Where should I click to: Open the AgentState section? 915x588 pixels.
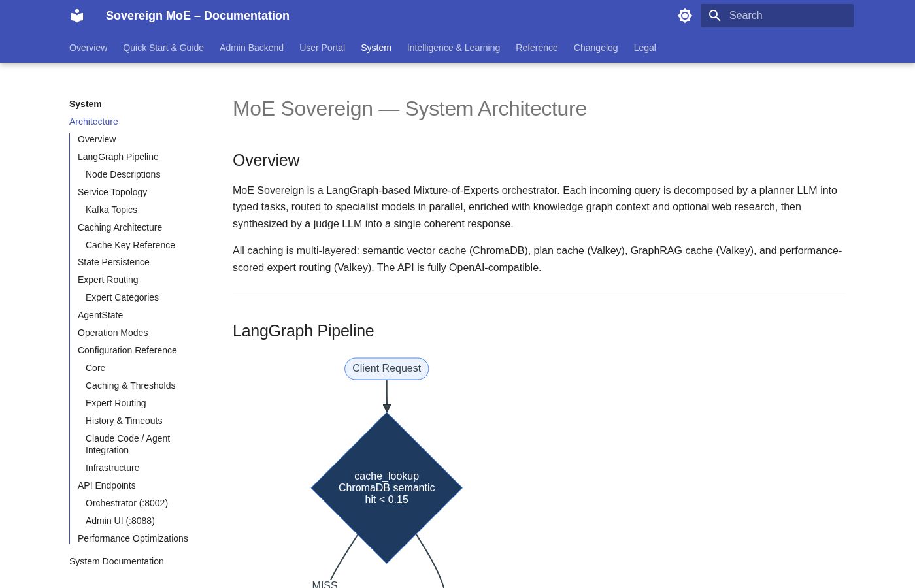click(100, 315)
